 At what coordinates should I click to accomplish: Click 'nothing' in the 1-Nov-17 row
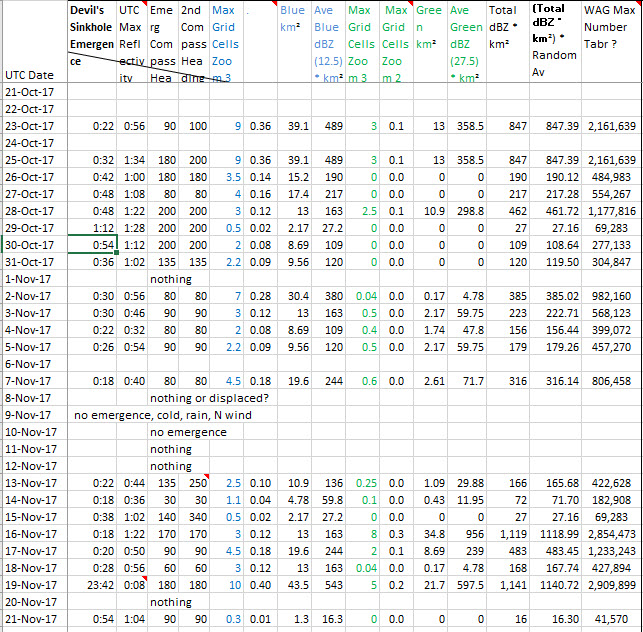[x=171, y=279]
